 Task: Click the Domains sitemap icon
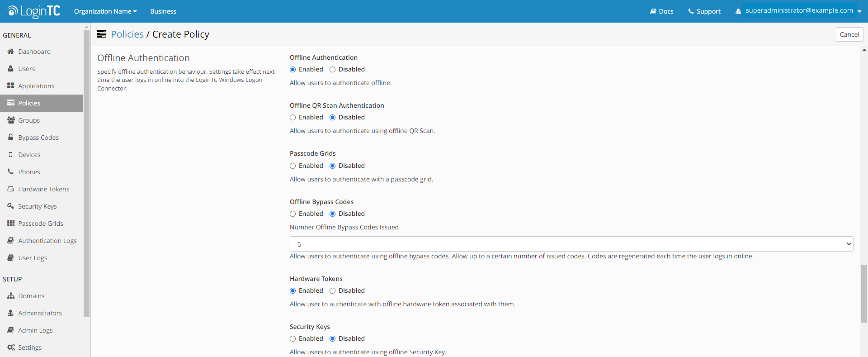coord(11,296)
